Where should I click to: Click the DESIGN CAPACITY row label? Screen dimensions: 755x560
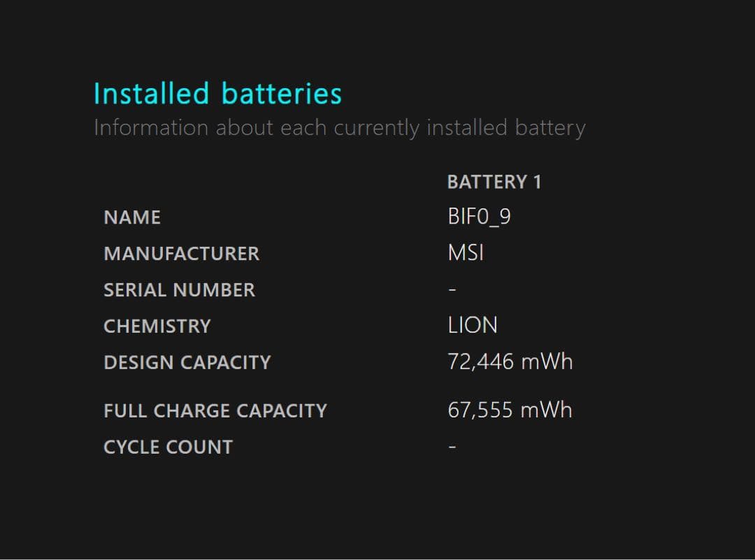[187, 363]
